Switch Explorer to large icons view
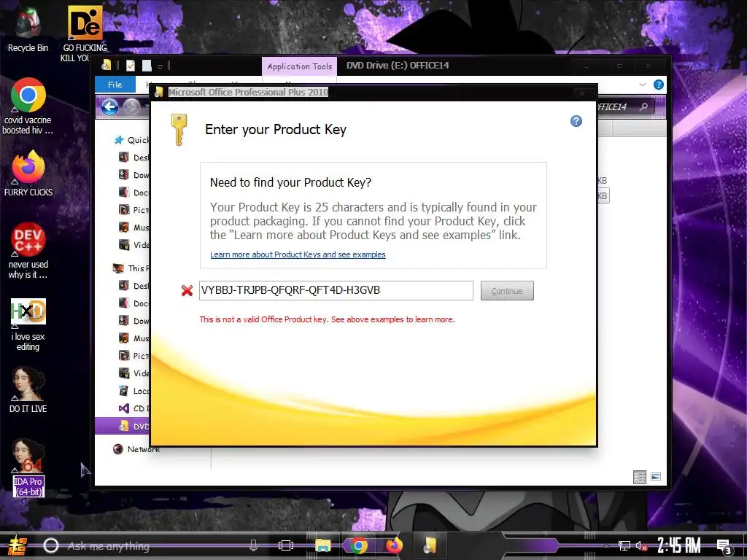Image resolution: width=747 pixels, height=560 pixels. 656,477
